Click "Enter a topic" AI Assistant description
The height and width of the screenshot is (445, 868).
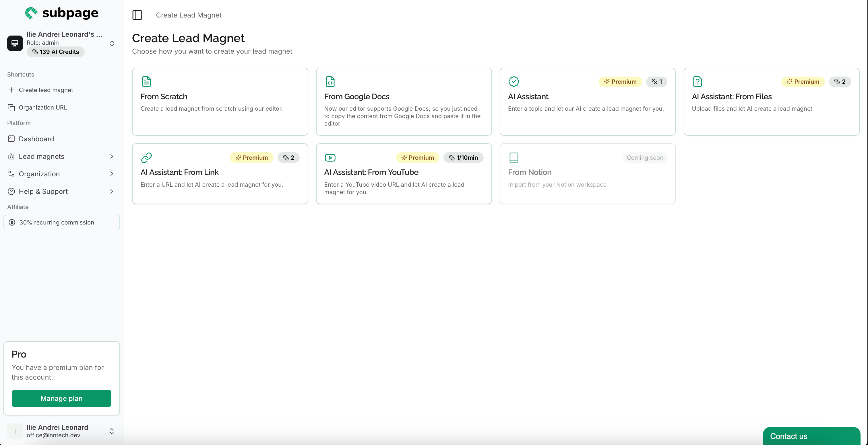586,109
